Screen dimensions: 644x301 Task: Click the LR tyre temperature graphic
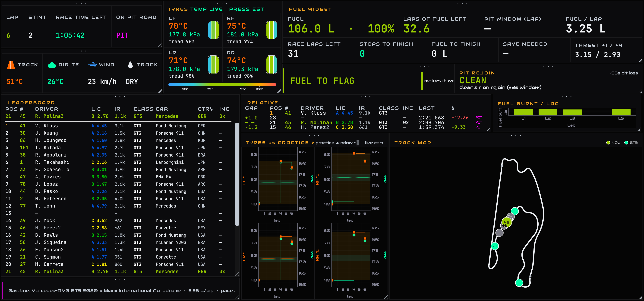tap(213, 64)
